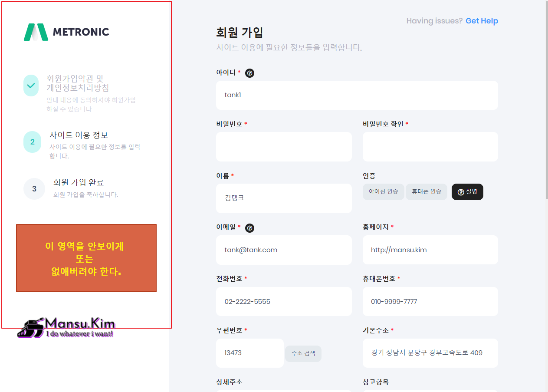Click the Mansu.Kim tank logo
548x392 pixels.
click(x=66, y=328)
